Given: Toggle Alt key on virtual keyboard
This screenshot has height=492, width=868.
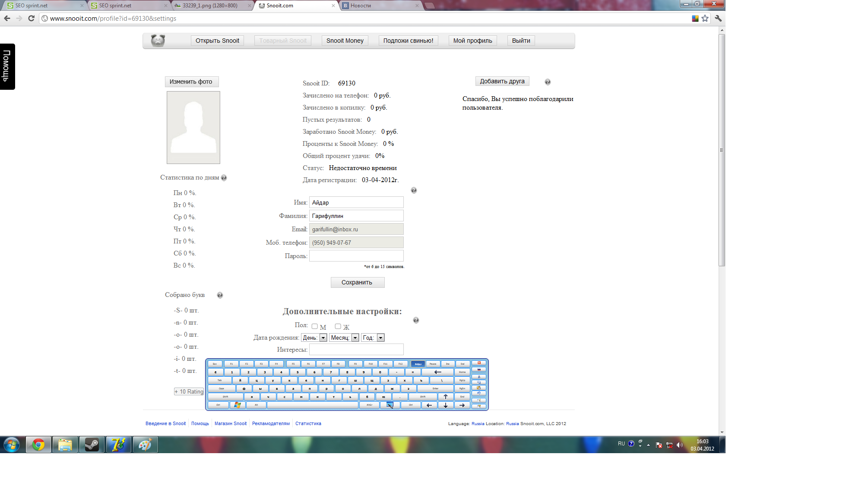Looking at the screenshot, I should [256, 405].
